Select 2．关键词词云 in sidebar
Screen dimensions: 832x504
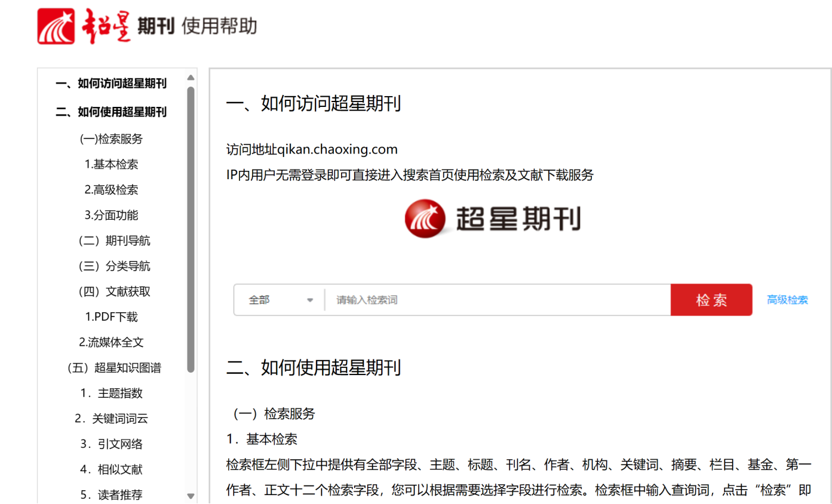click(x=111, y=419)
